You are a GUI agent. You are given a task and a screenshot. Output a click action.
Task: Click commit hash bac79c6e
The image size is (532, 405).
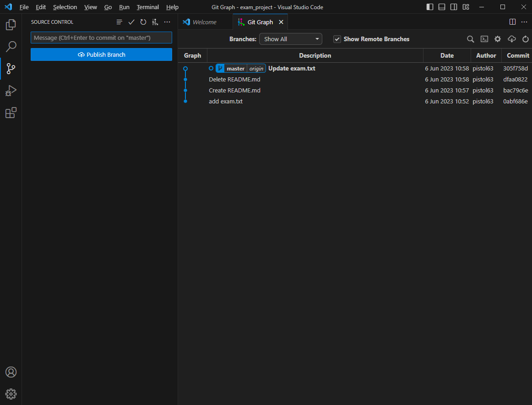click(x=516, y=90)
